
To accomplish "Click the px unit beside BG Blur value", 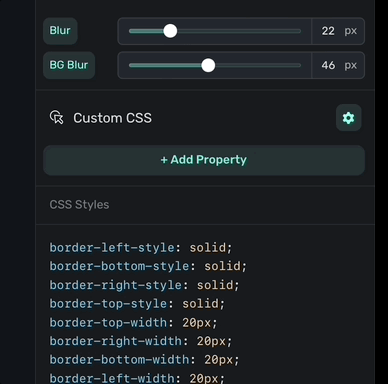I will 351,65.
